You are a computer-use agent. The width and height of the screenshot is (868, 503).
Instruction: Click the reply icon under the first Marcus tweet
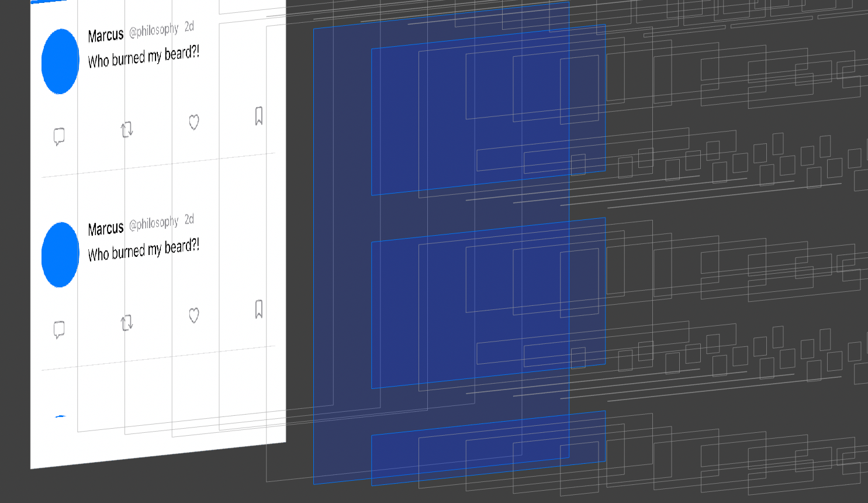[x=59, y=137]
